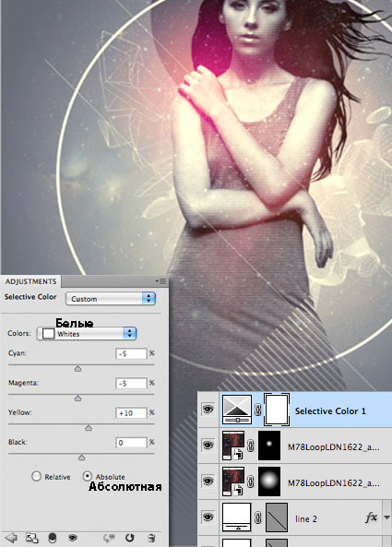Screen dimensions: 392x547
Task: Hide the M78Loop layer with small-dot mask
Action: pos(208,446)
